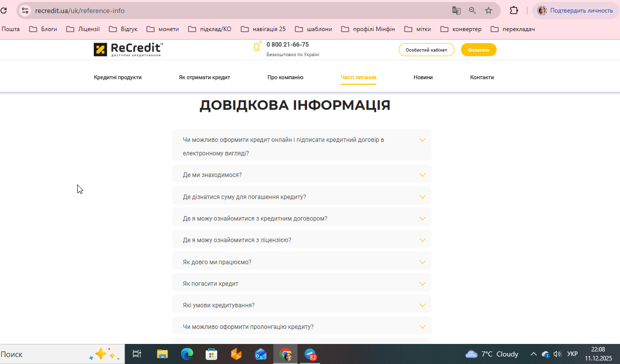Open the шаблони bookmark folder
This screenshot has width=620, height=364.
(x=314, y=29)
